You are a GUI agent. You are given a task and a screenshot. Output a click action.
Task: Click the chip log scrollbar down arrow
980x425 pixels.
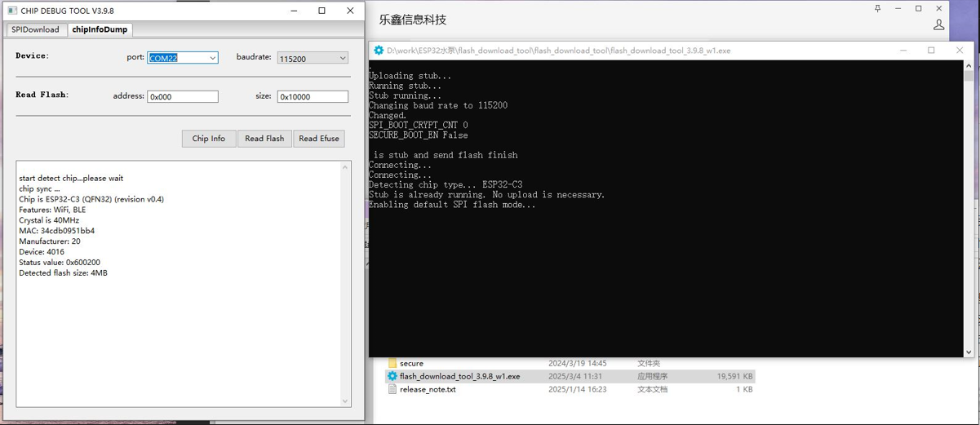[x=344, y=401]
